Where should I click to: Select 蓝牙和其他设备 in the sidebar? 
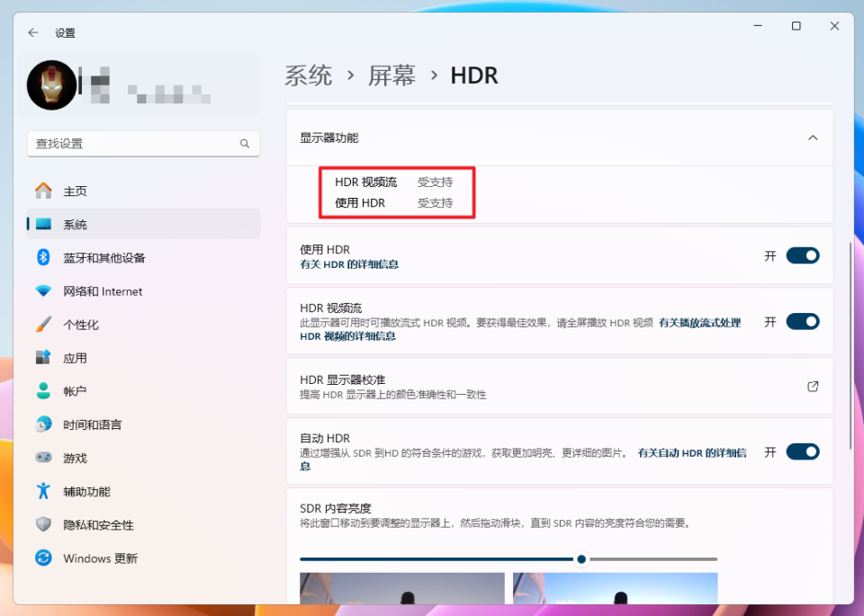pyautogui.click(x=143, y=257)
